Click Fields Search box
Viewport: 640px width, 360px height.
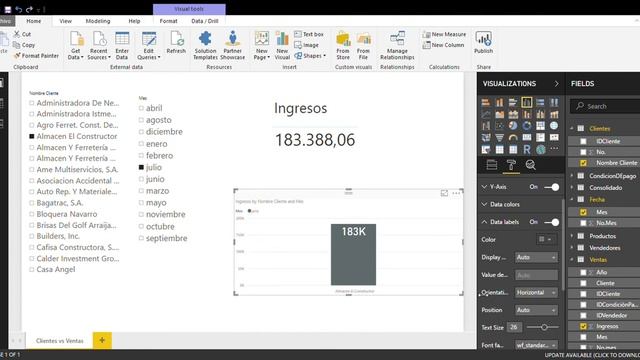[x=606, y=106]
